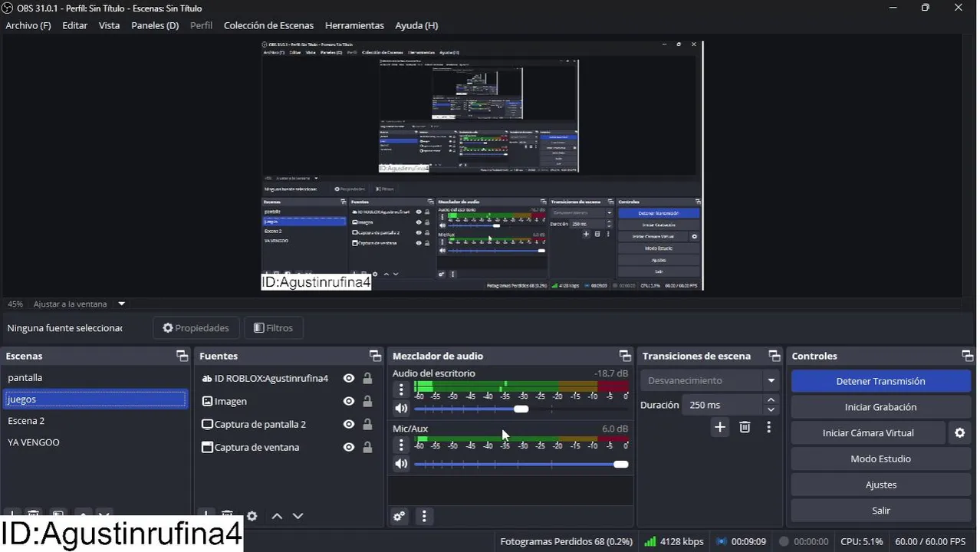Open Ajustes settings
Screen dimensions: 980x552
pos(880,485)
